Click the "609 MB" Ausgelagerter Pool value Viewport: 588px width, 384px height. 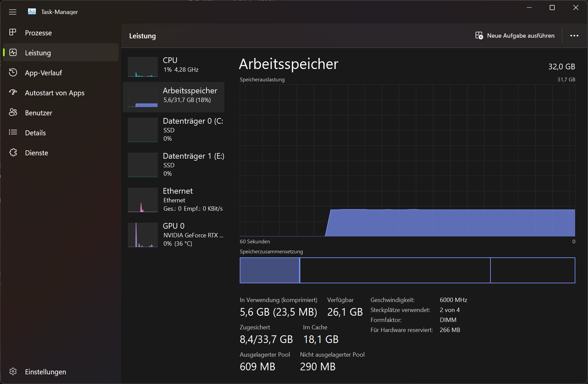tap(257, 367)
